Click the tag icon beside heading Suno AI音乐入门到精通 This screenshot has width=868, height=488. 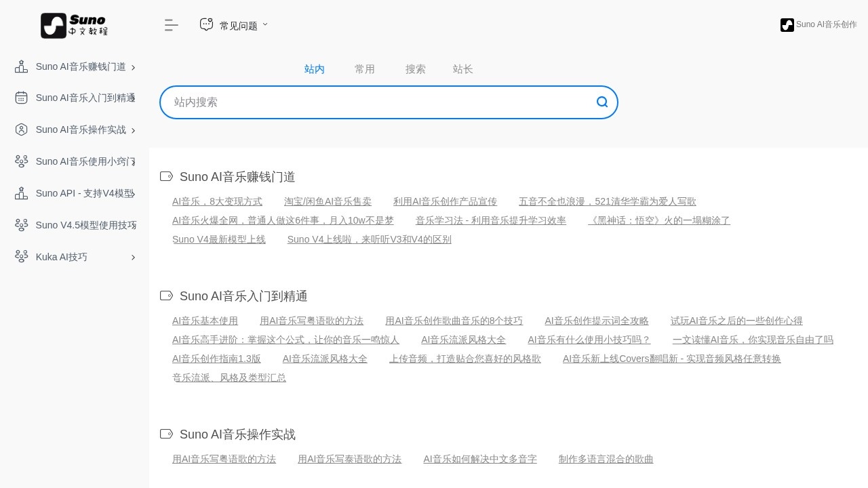point(166,296)
